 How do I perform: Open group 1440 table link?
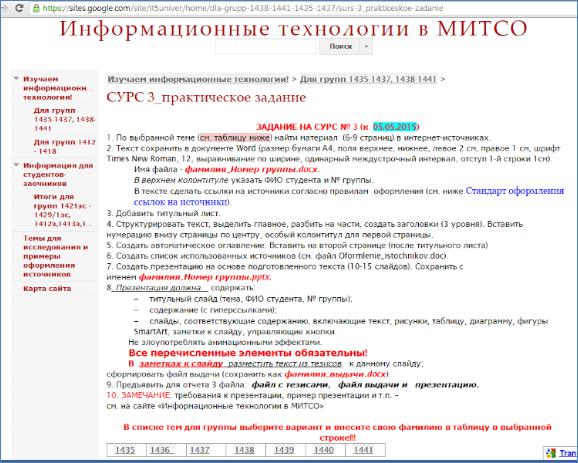323,450
